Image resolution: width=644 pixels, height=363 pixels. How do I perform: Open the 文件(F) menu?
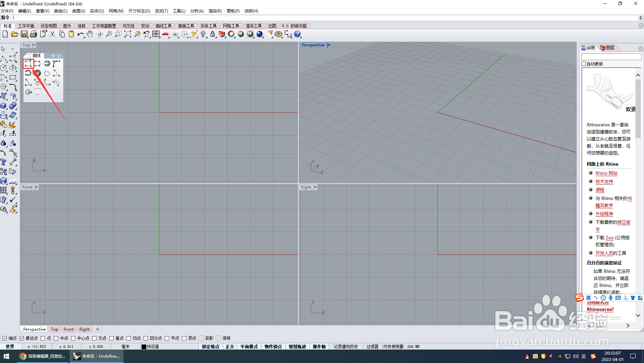7,11
